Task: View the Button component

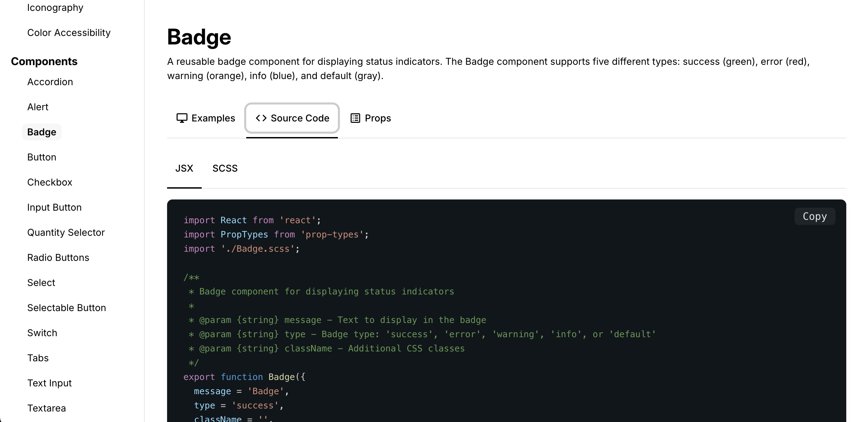Action: pyautogui.click(x=42, y=157)
